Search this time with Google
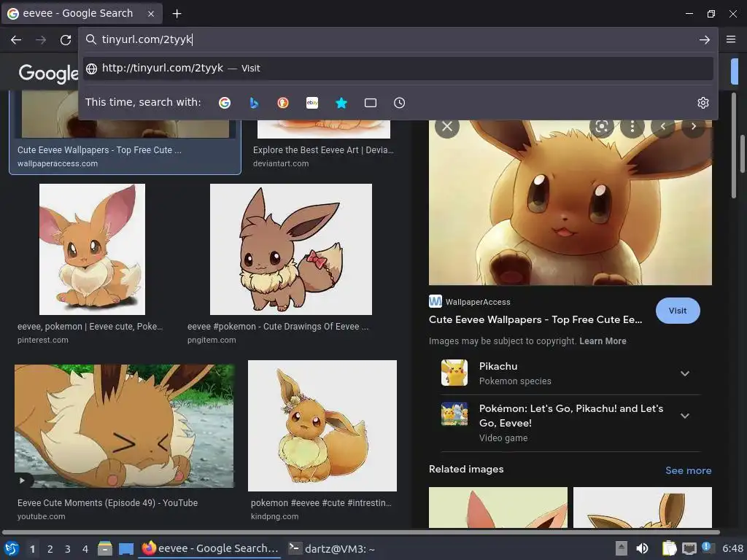Screen dimensions: 747x560 tap(225, 103)
